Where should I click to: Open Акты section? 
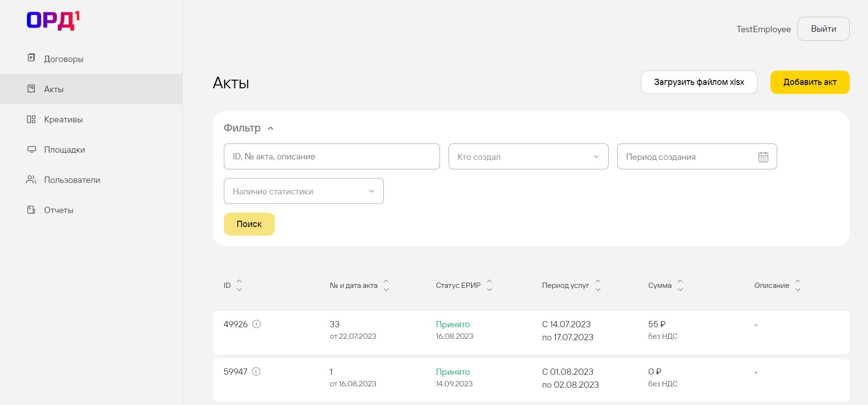[x=91, y=89]
